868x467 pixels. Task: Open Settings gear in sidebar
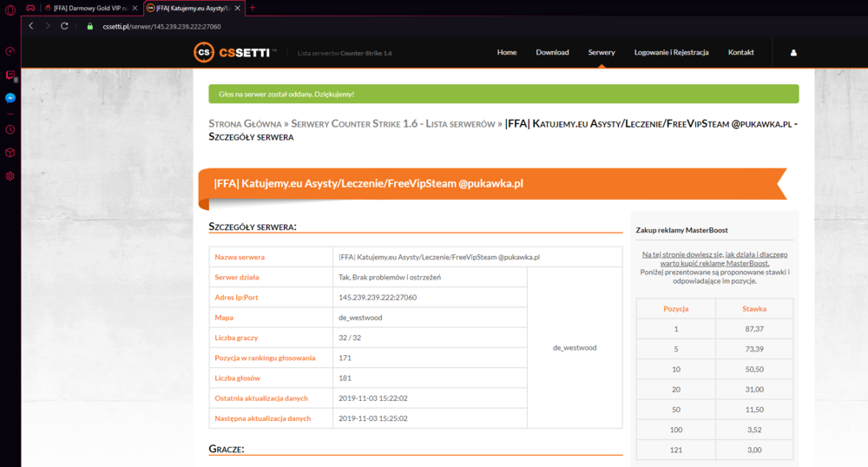[10, 176]
